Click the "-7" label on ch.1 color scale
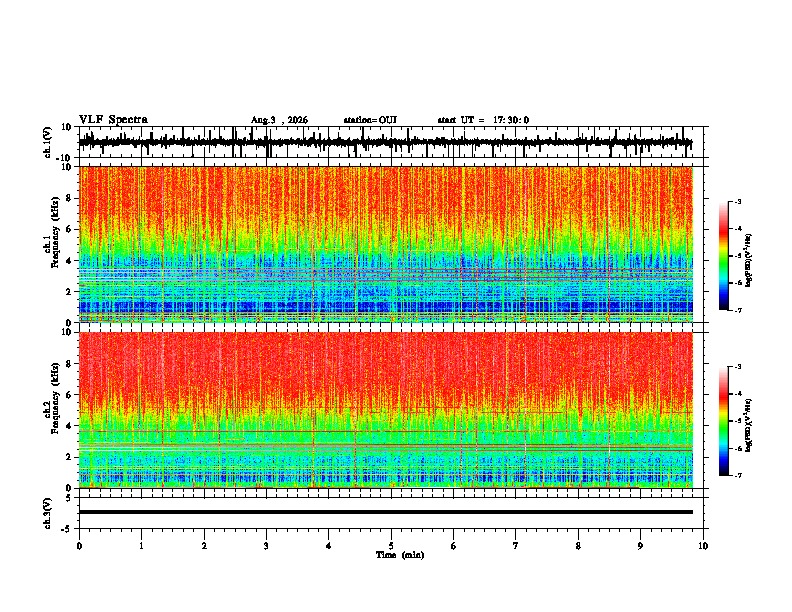The height and width of the screenshot is (612, 792). (737, 310)
